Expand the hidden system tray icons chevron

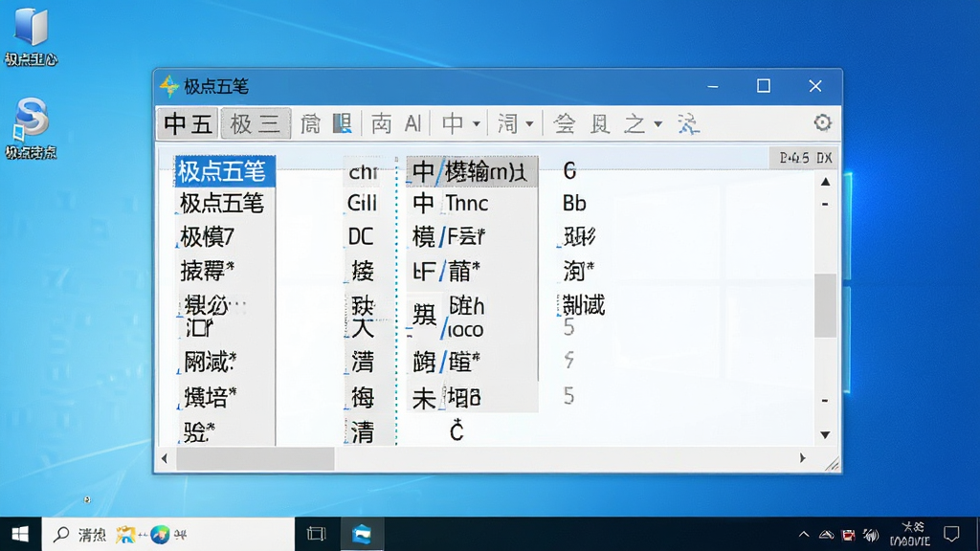click(x=804, y=535)
